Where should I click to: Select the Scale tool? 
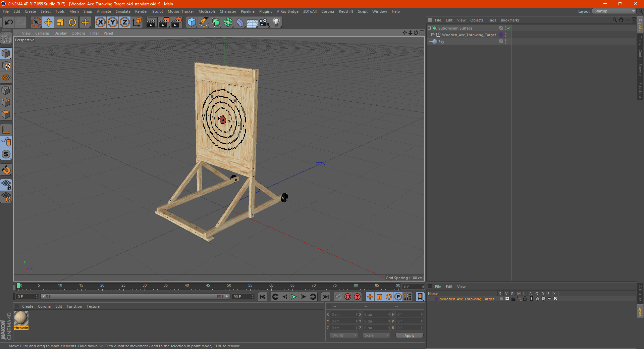pyautogui.click(x=60, y=22)
